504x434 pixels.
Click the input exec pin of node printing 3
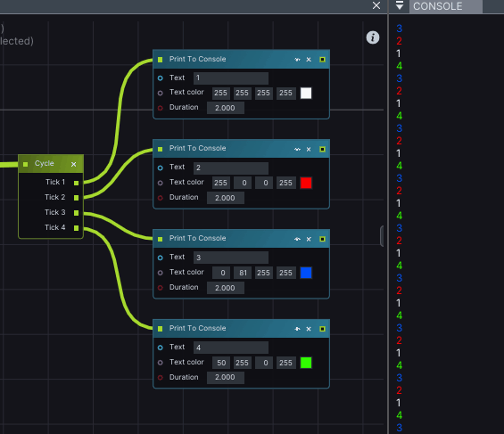pyautogui.click(x=160, y=239)
